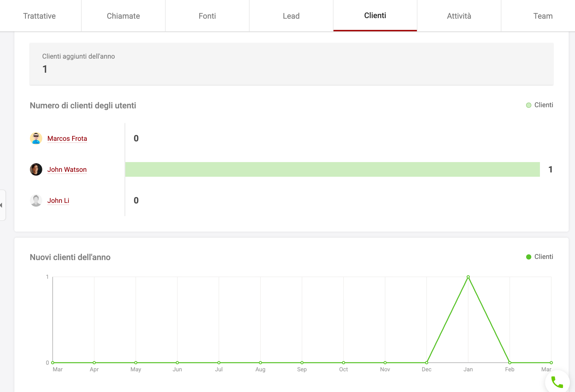Click John Li's default avatar

click(x=36, y=200)
